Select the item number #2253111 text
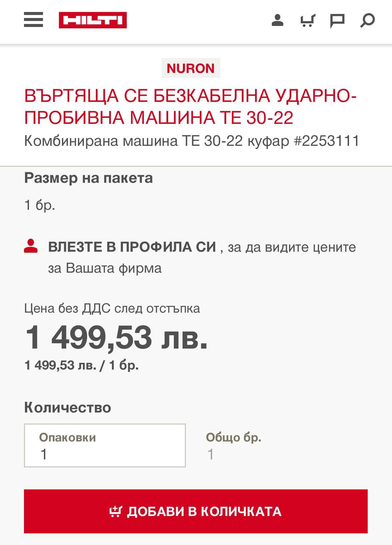 (327, 141)
